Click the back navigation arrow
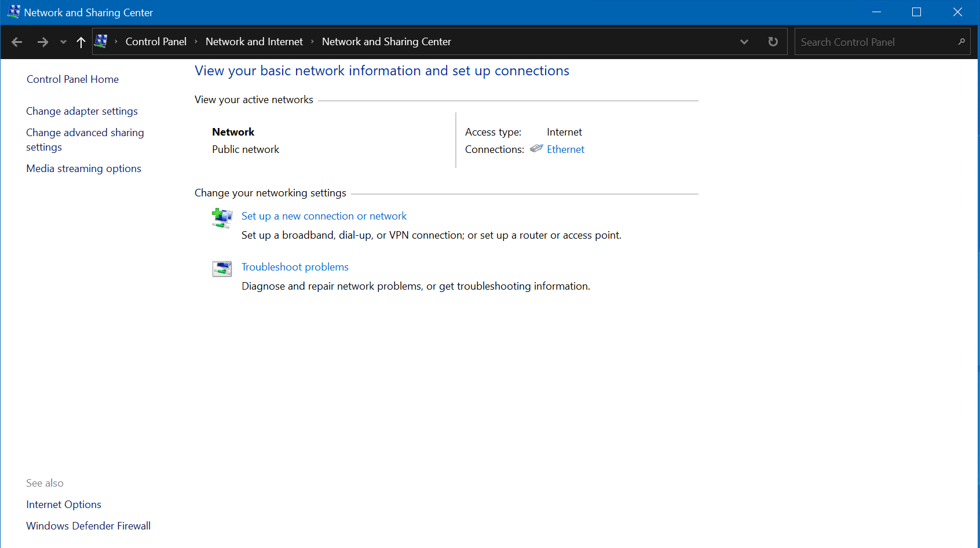 17,42
